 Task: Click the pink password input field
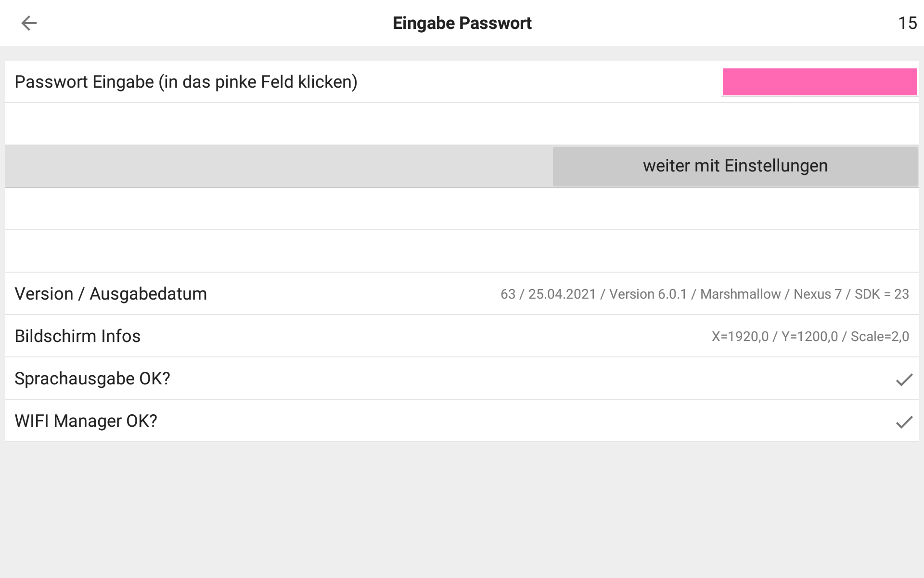point(820,82)
